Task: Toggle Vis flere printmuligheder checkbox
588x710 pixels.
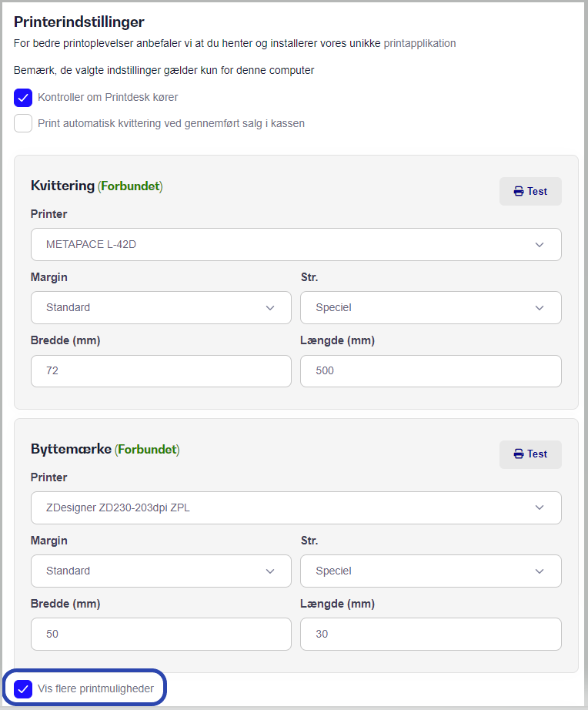Action: click(23, 688)
